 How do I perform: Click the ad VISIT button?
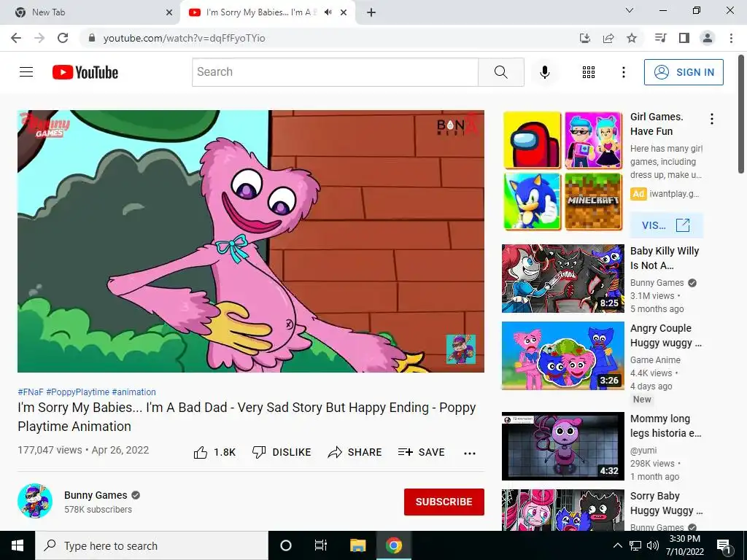666,225
